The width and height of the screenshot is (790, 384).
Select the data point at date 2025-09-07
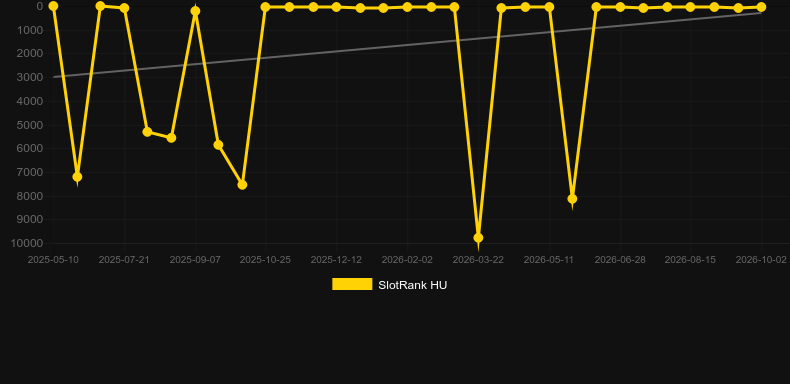click(195, 11)
